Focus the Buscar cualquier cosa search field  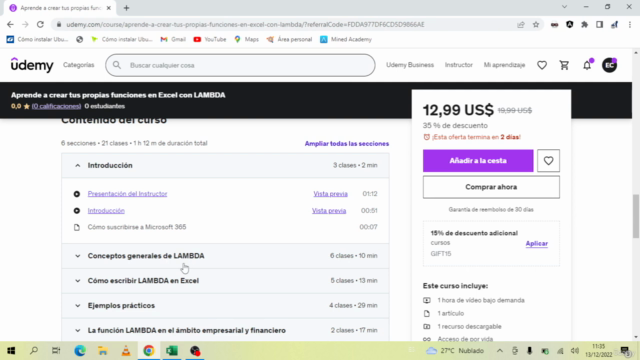240,65
